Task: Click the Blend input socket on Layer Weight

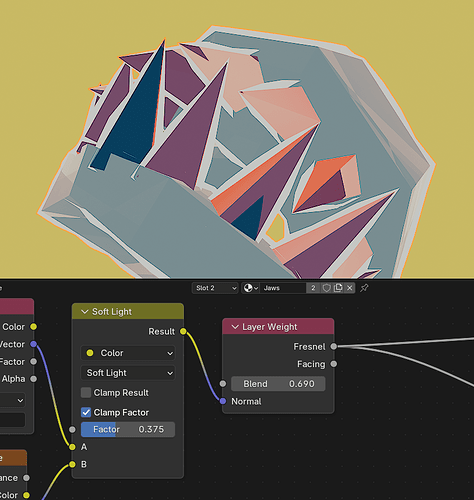Action: [223, 384]
